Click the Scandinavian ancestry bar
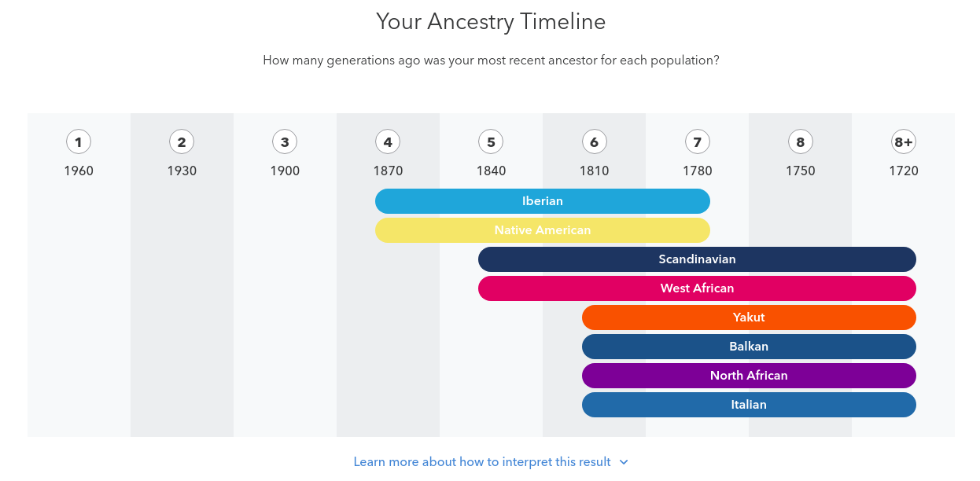The height and width of the screenshot is (481, 980). coord(697,259)
